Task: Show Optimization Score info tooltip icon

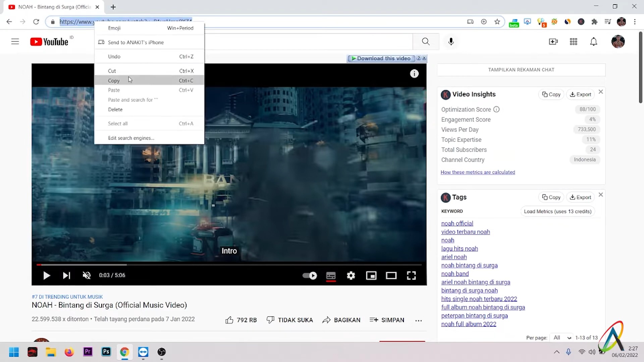Action: (496, 109)
